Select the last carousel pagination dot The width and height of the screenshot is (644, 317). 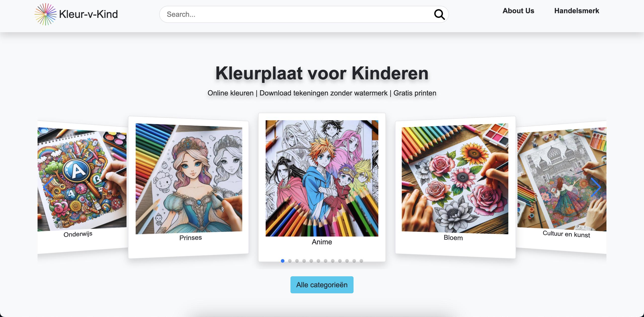(361, 261)
